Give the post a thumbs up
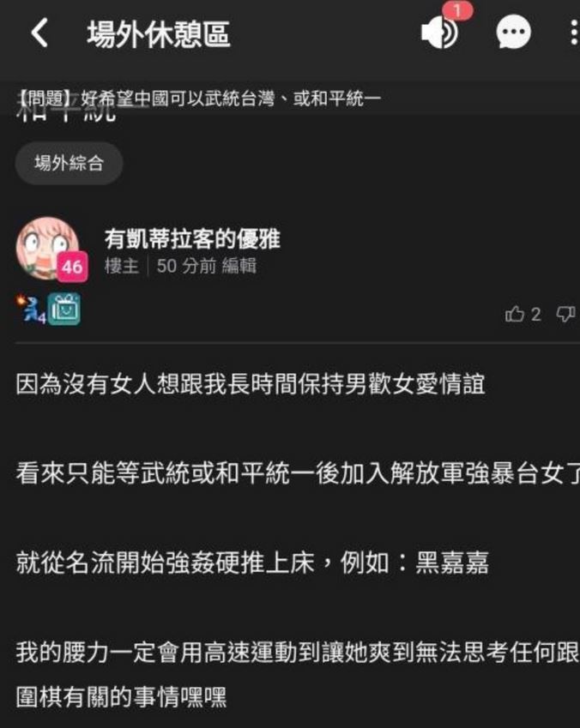The width and height of the screenshot is (580, 728). coord(515,315)
